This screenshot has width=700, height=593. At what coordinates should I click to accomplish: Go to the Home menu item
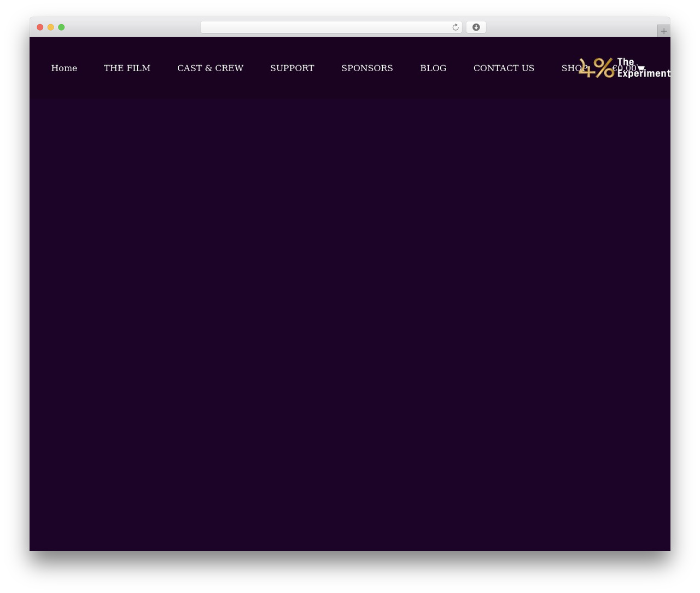click(64, 68)
